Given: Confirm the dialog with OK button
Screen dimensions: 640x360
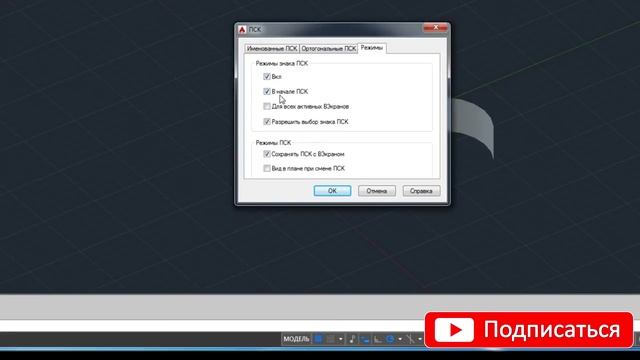Looking at the screenshot, I should point(332,191).
